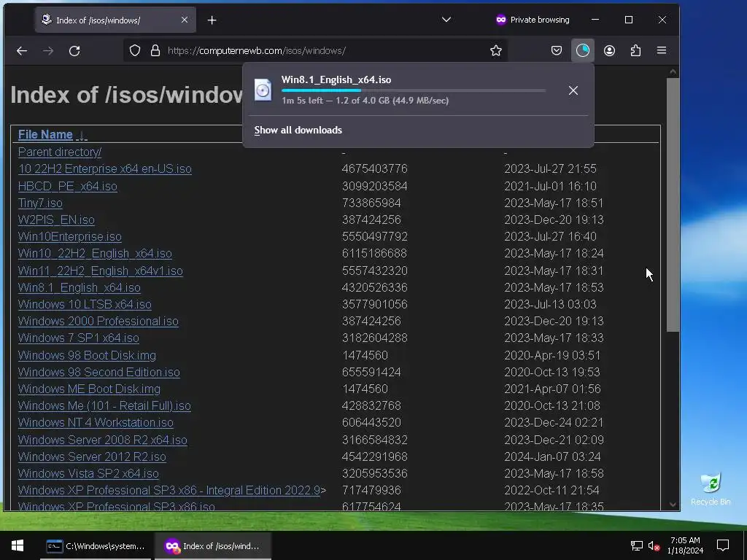Download Windows XP SP3 Integral Edition 2022.9
Image resolution: width=747 pixels, height=560 pixels.
[x=169, y=490]
